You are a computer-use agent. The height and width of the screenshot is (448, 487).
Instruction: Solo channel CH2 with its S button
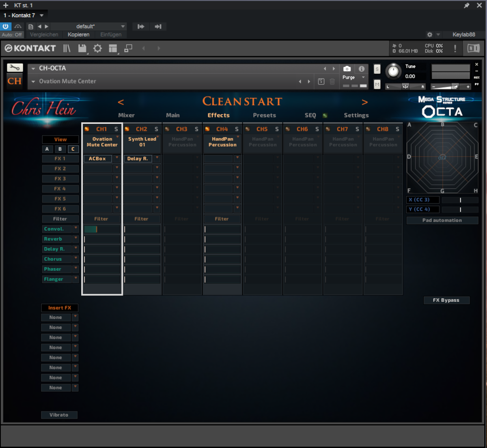156,129
